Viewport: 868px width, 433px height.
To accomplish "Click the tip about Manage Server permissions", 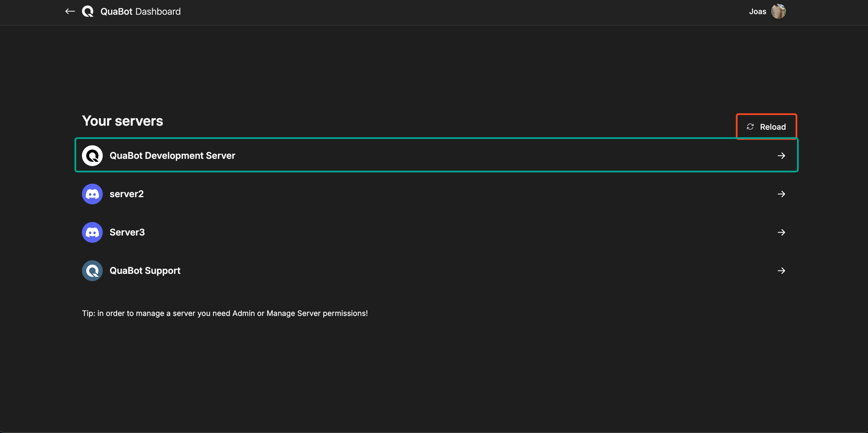I will point(225,313).
